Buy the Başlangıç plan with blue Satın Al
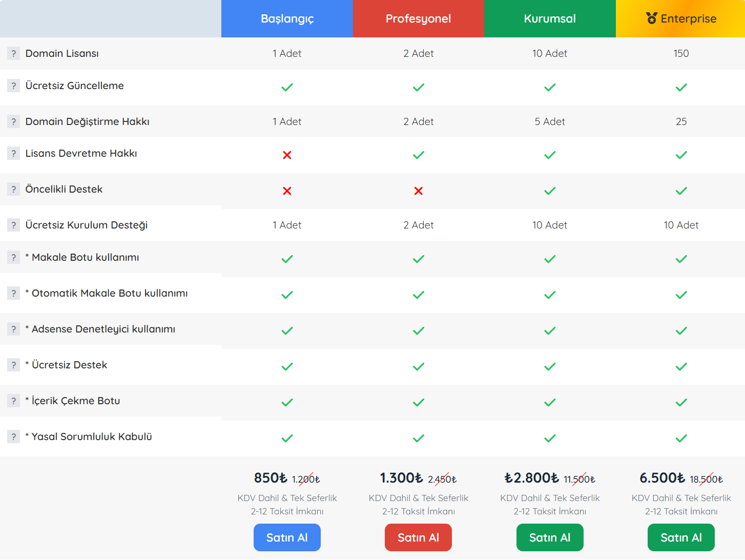745x560 pixels. (x=287, y=537)
